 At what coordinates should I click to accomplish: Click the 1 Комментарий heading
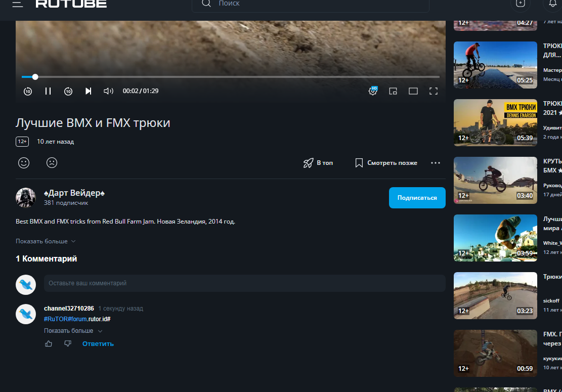46,258
